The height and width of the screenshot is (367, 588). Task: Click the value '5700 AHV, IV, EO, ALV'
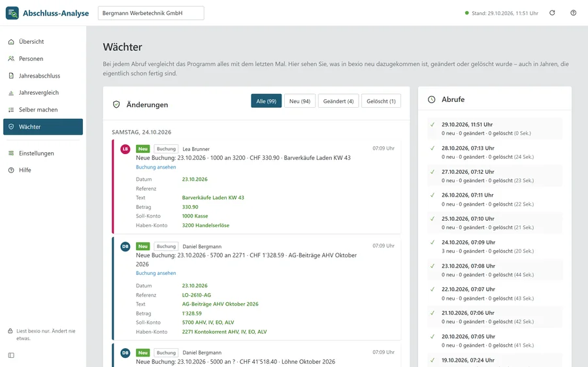pos(208,323)
